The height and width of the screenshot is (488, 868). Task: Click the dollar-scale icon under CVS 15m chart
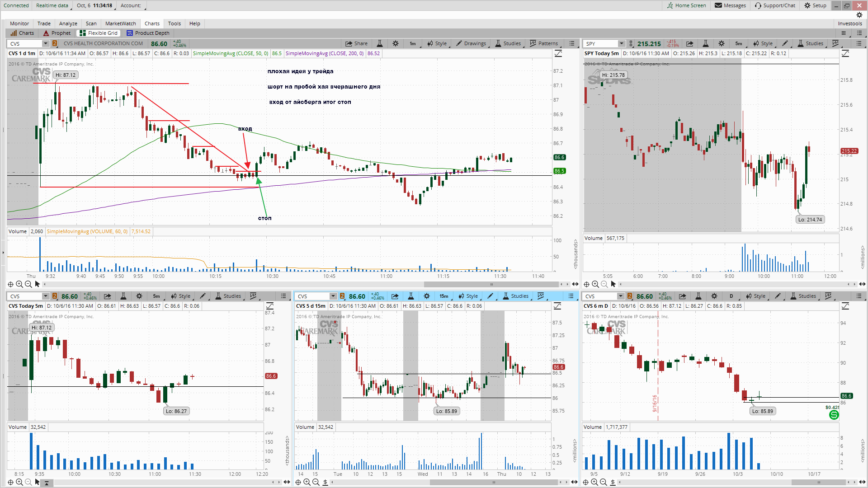325,482
